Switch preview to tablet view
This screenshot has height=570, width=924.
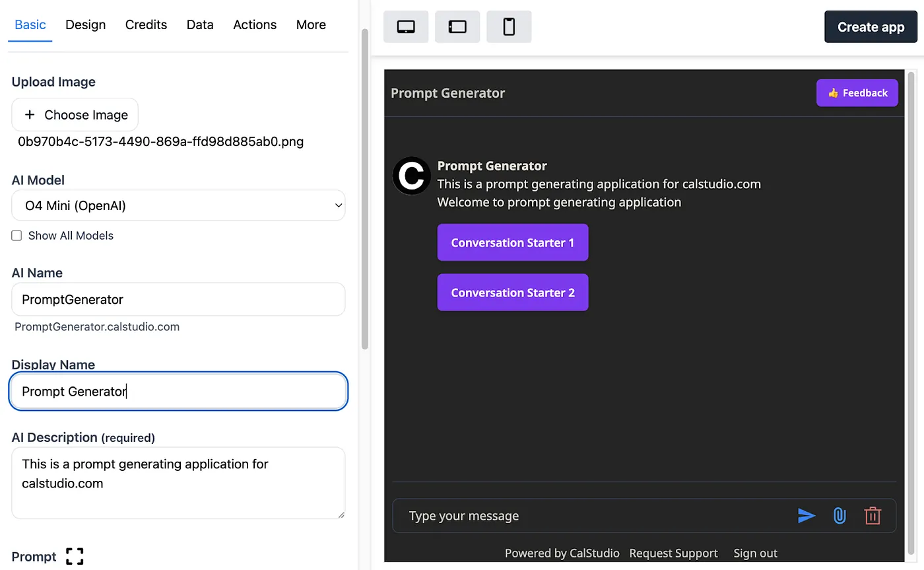pyautogui.click(x=457, y=26)
